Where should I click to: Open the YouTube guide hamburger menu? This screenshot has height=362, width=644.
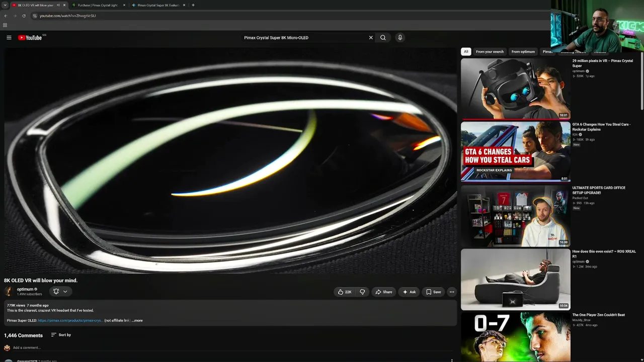(x=9, y=38)
